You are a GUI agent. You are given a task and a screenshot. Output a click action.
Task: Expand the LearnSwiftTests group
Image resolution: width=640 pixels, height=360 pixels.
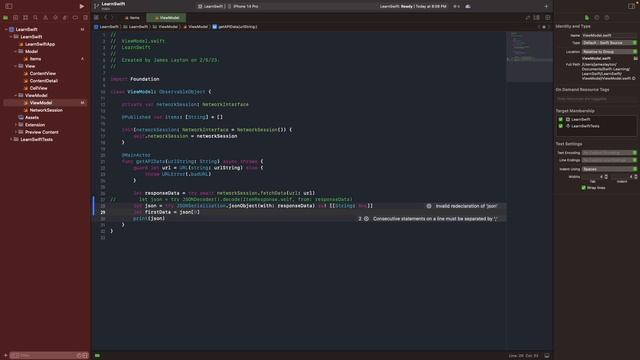point(11,140)
